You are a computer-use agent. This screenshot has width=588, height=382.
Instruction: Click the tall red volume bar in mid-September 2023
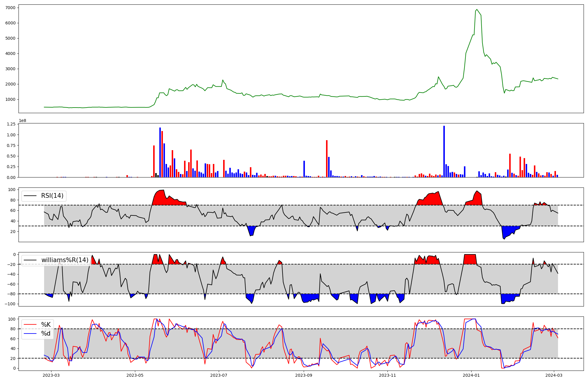(x=327, y=159)
